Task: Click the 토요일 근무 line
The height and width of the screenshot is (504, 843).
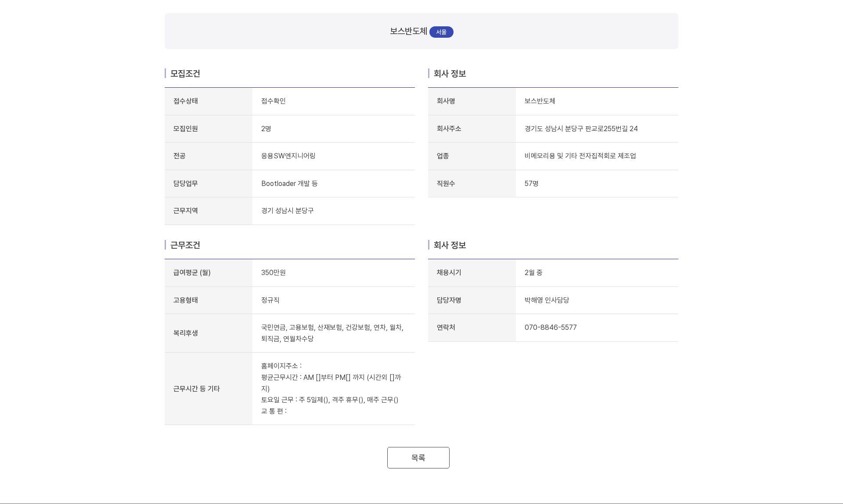Action: [x=330, y=400]
